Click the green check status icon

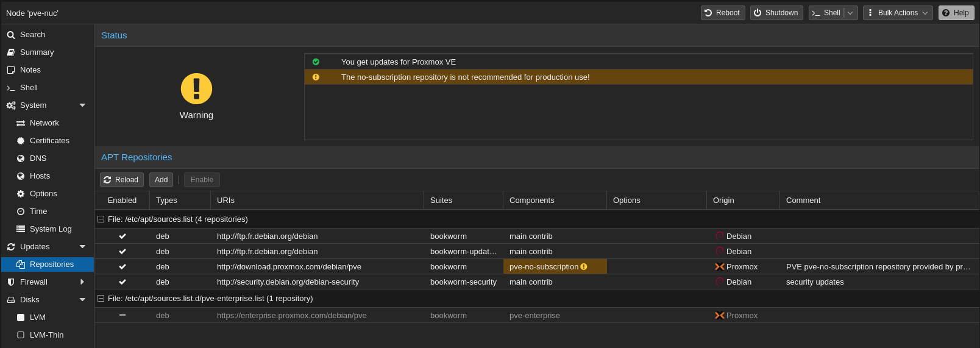(x=316, y=62)
